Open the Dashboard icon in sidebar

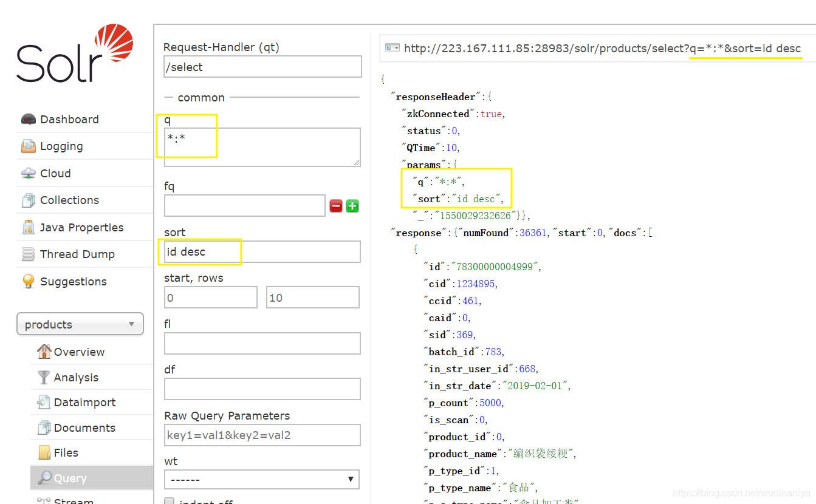click(x=29, y=119)
